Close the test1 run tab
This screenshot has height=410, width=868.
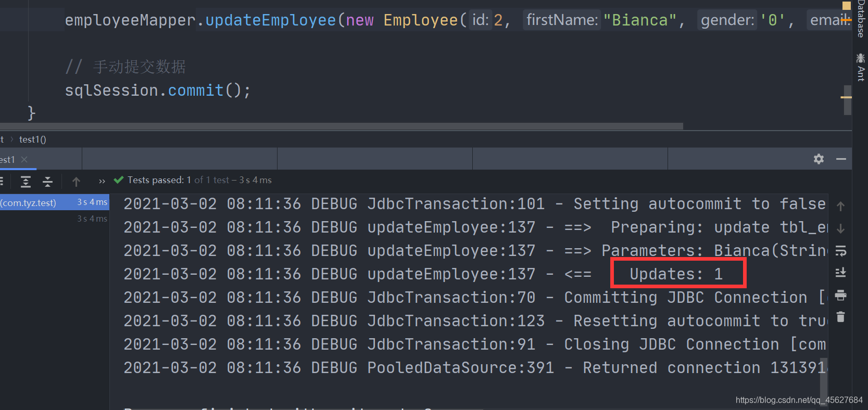tap(24, 159)
